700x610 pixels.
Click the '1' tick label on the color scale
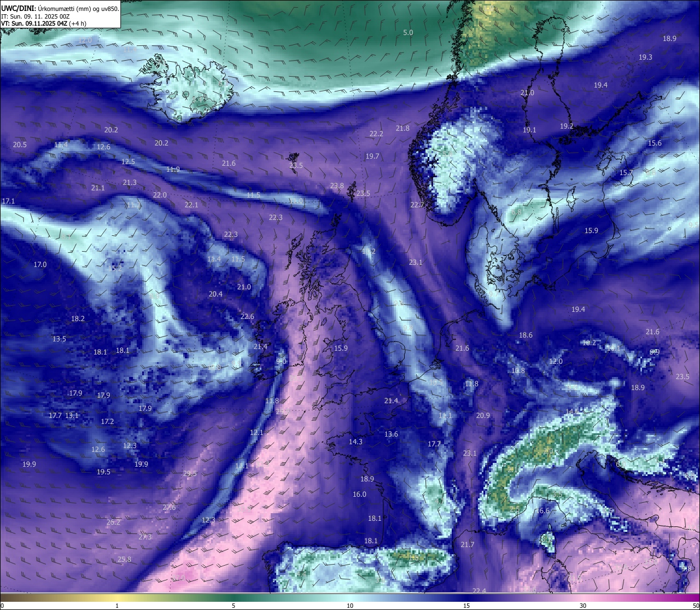117,606
